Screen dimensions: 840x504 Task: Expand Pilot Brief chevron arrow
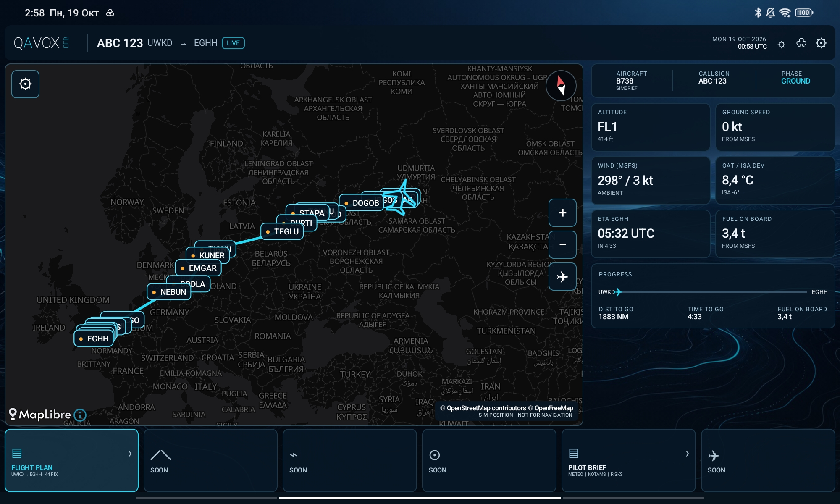(687, 454)
